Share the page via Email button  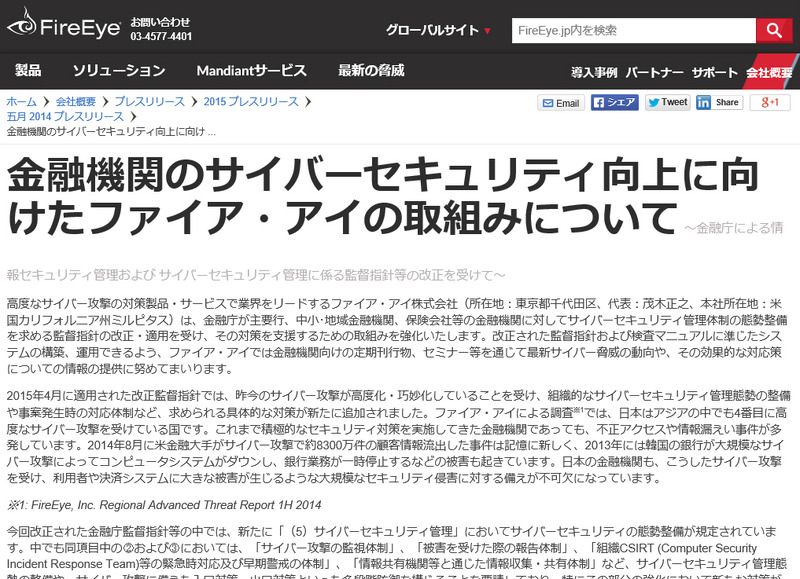point(561,102)
